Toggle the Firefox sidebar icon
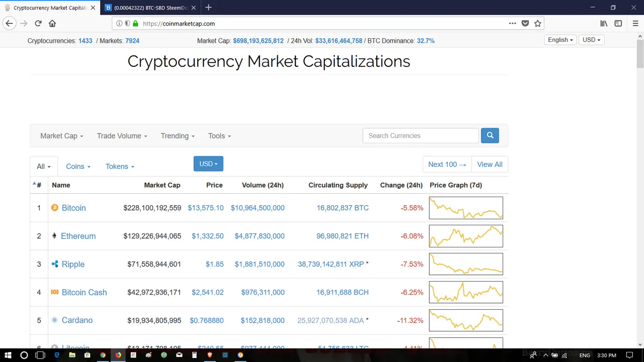Viewport: 644px width, 362px height. 618,23
